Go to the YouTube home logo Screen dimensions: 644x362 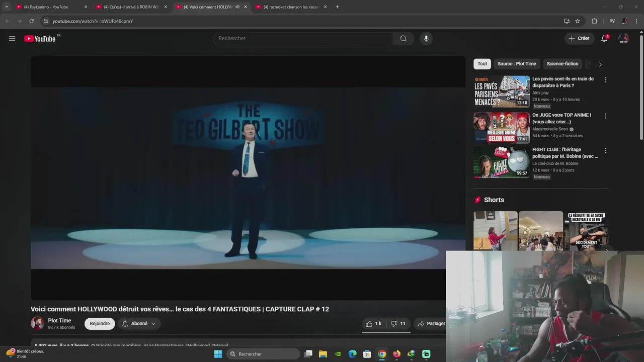[40, 39]
